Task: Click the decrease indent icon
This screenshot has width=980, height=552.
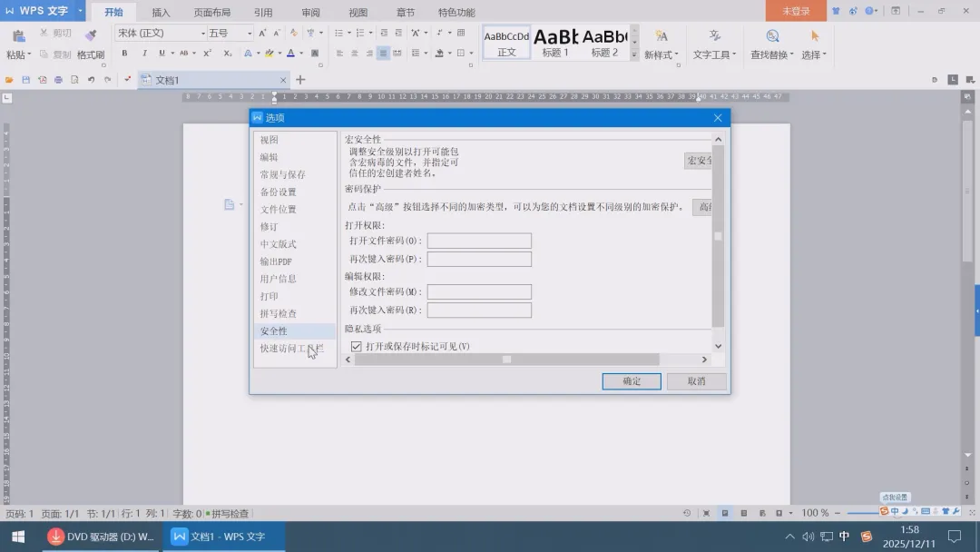Action: tap(384, 33)
